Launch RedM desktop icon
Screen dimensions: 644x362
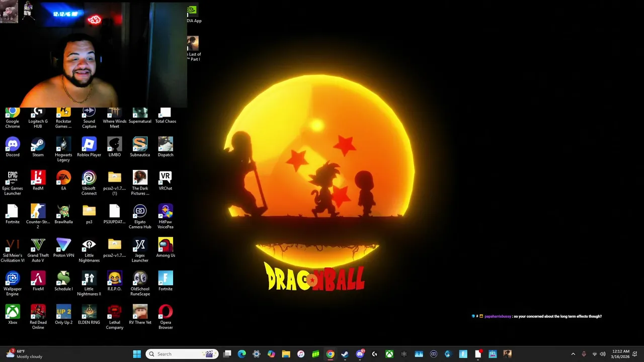[38, 181]
